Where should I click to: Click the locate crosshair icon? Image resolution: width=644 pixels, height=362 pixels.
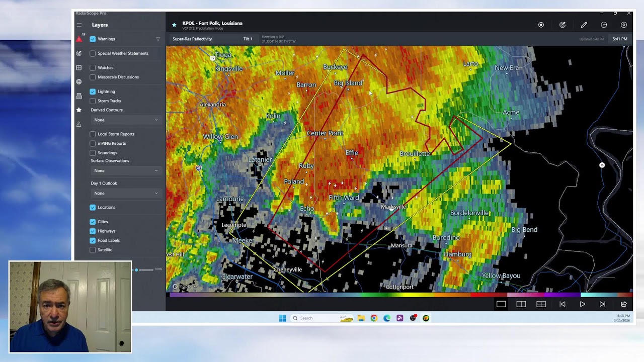point(624,25)
